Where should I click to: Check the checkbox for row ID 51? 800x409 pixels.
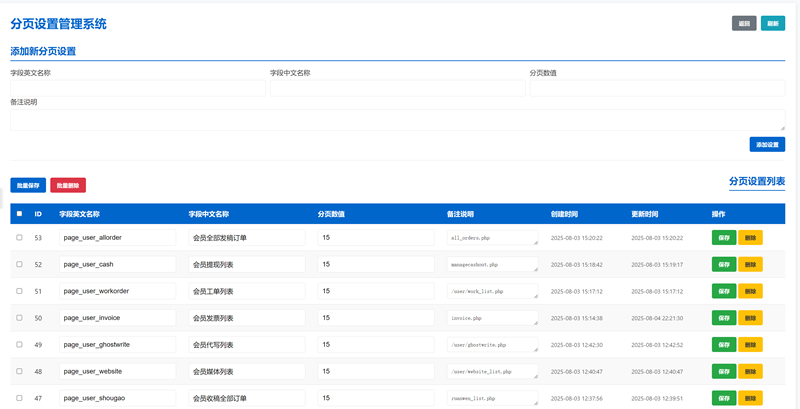19,291
